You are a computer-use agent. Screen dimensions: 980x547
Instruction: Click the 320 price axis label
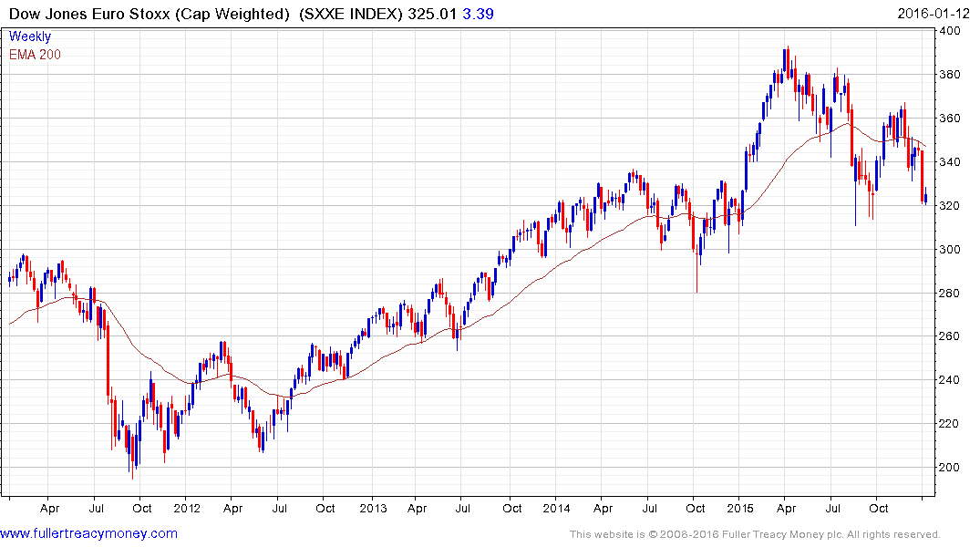950,206
